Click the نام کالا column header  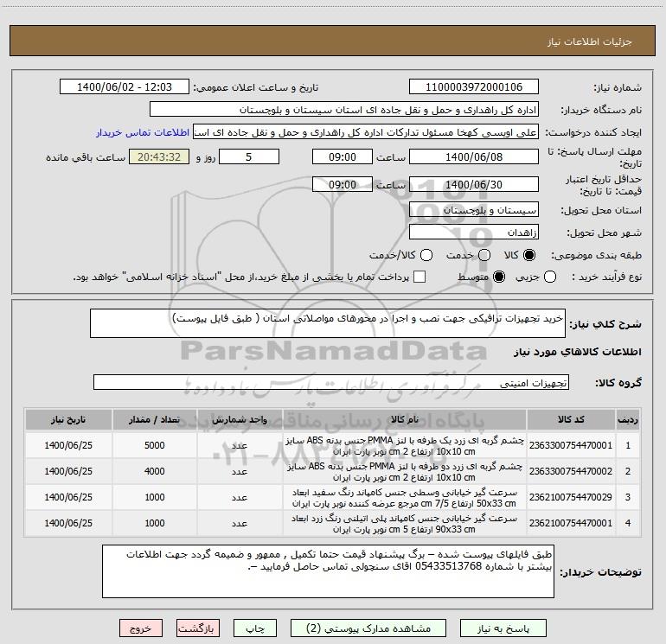(405, 419)
